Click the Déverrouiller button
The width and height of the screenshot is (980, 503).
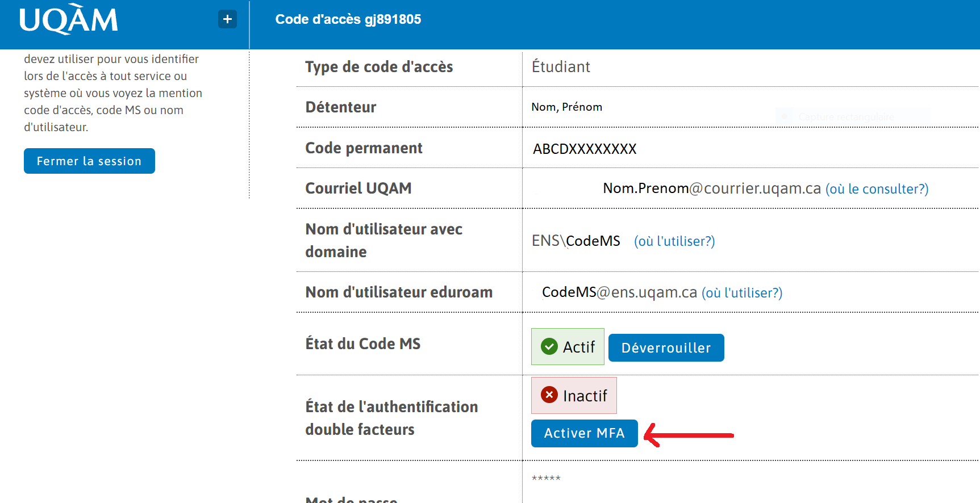[x=666, y=347]
